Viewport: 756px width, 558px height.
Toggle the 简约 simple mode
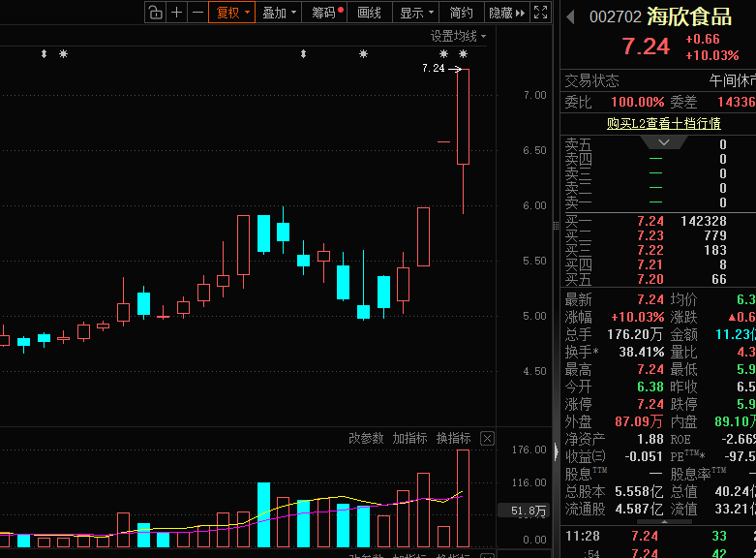(462, 13)
